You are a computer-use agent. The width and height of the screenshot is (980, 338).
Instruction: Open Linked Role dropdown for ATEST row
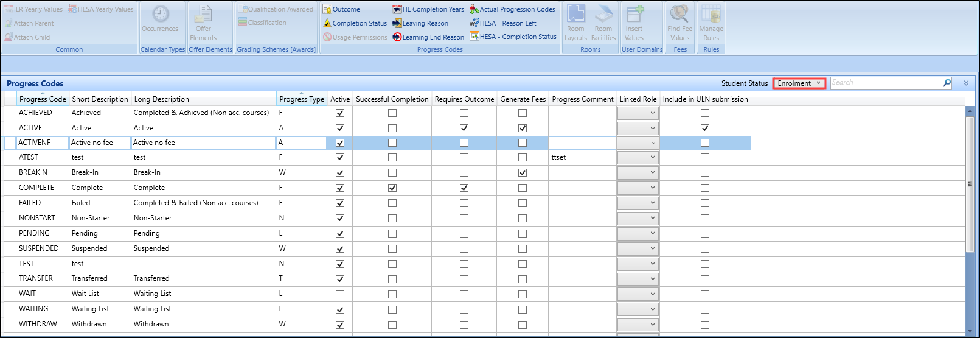(638, 157)
